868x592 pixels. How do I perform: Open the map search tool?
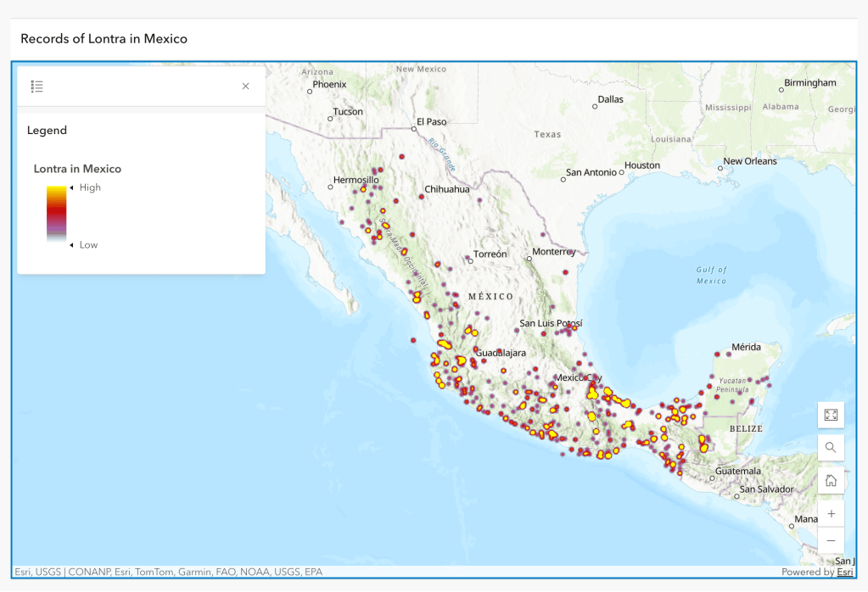click(x=831, y=448)
